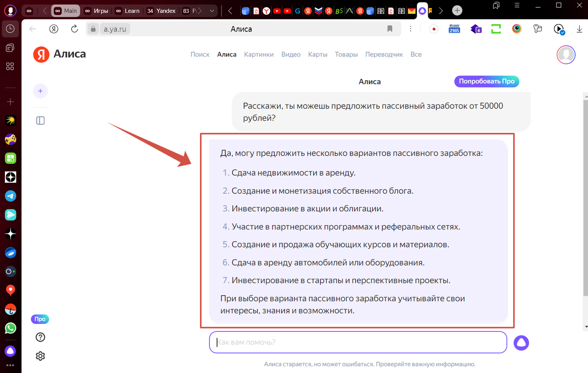Open Telegram from the sidebar
The image size is (588, 373).
click(10, 196)
